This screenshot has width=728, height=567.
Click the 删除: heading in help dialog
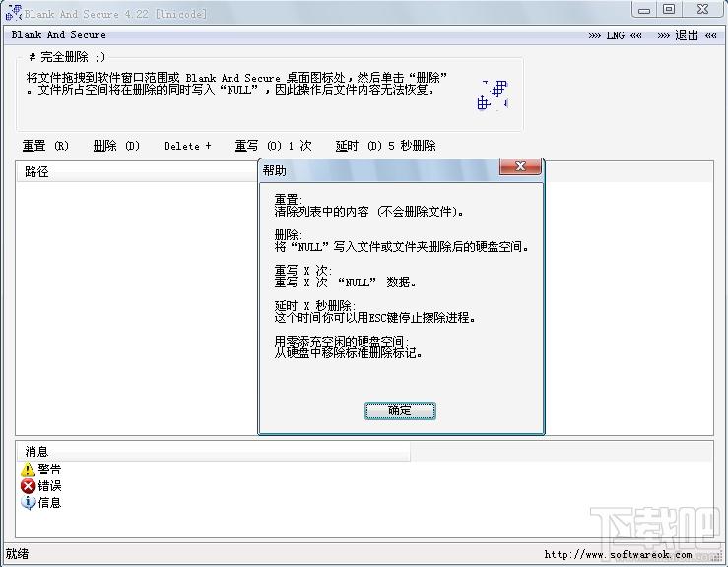[289, 235]
